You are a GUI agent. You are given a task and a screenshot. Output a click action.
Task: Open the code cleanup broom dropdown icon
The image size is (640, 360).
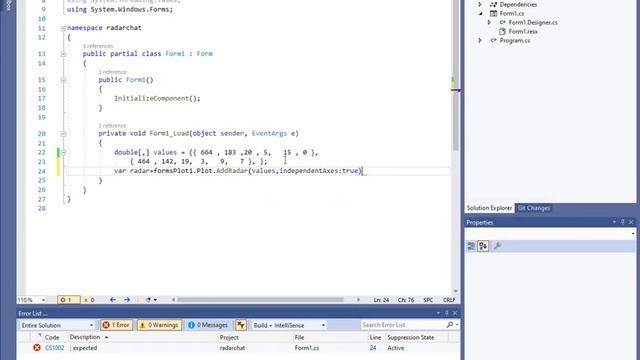[x=151, y=300]
